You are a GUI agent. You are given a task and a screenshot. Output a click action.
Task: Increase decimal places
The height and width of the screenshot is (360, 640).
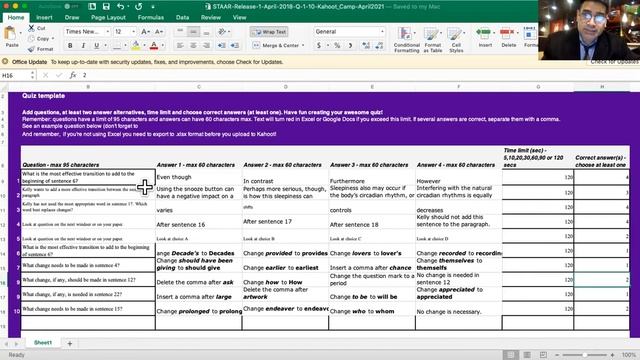366,45
